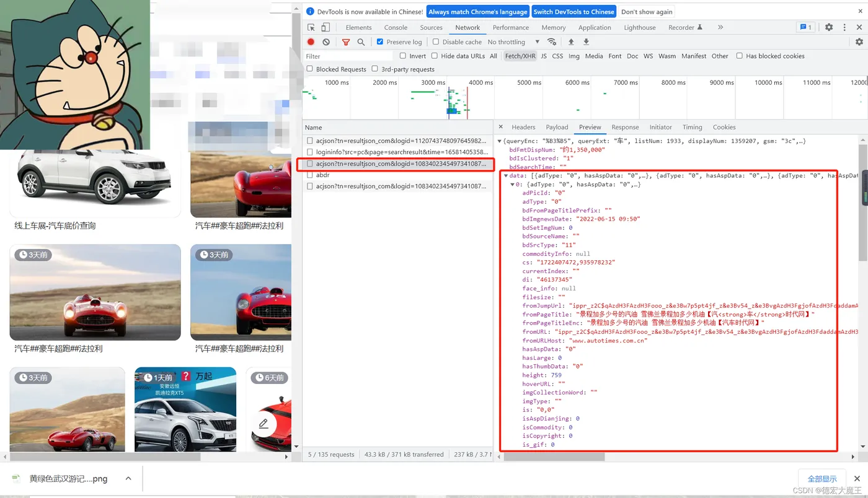This screenshot has height=498, width=868.
Task: Close the request details pane X
Action: click(501, 127)
